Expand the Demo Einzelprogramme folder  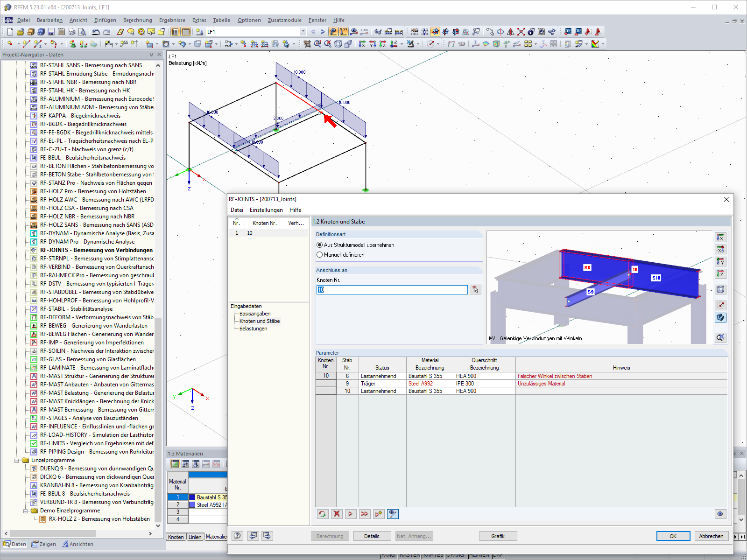[x=25, y=511]
